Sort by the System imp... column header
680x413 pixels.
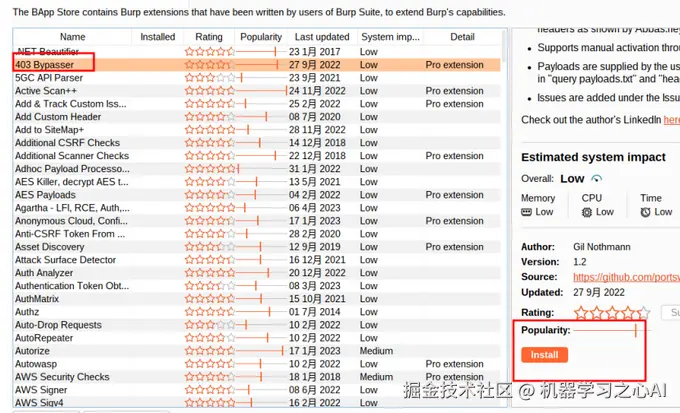coord(390,37)
